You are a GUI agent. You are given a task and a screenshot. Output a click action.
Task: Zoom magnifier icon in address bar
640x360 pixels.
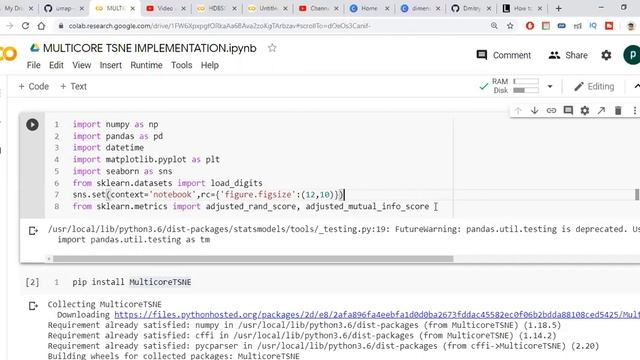pos(494,26)
